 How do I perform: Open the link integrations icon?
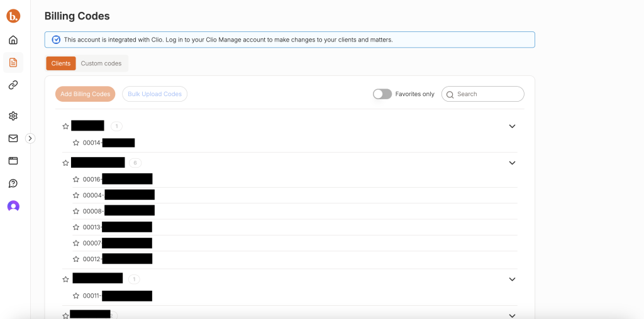coord(13,85)
